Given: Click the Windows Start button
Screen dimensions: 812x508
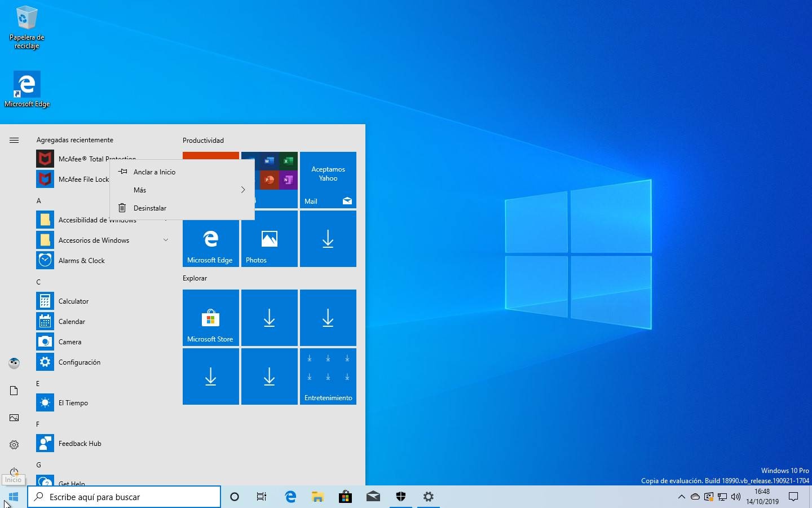Looking at the screenshot, I should coord(14,497).
